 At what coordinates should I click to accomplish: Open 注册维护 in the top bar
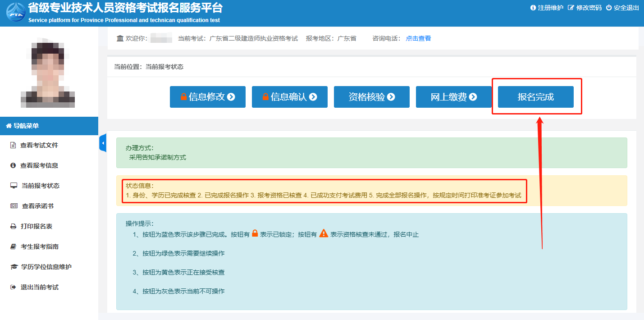[x=547, y=8]
